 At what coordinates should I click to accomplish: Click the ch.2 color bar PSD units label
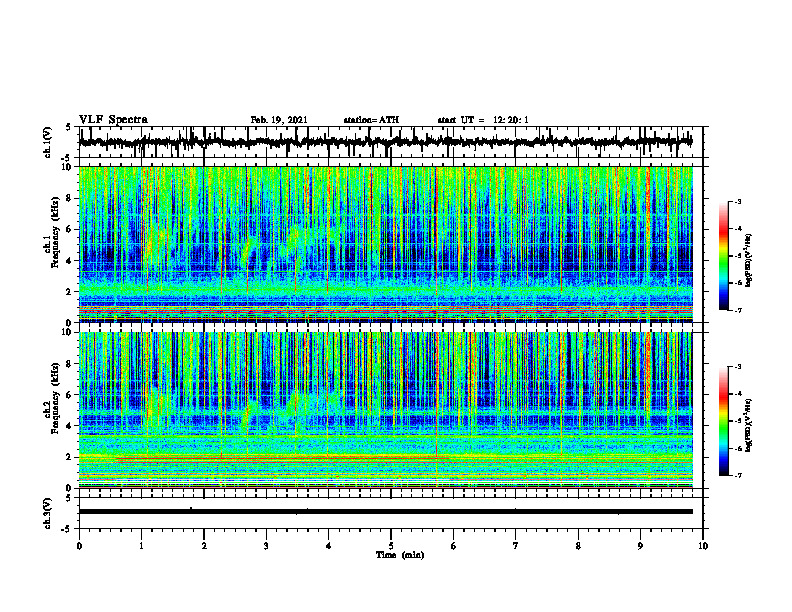click(749, 425)
